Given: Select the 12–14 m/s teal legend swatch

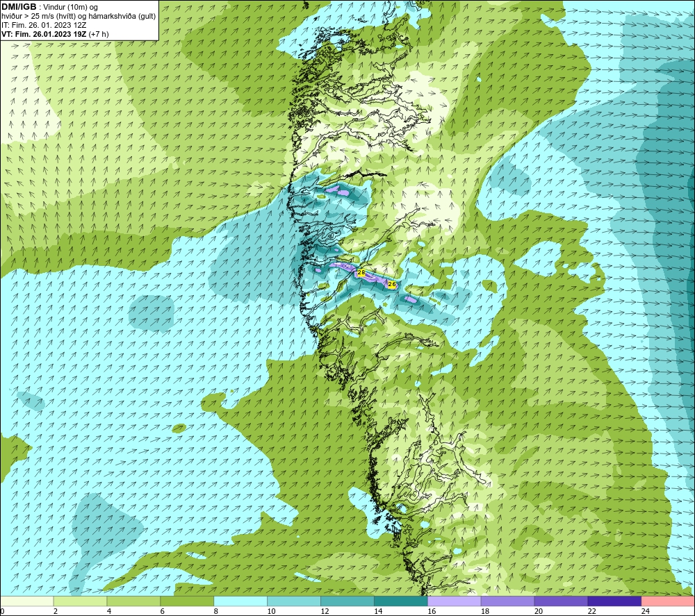Looking at the screenshot, I should [x=347, y=601].
